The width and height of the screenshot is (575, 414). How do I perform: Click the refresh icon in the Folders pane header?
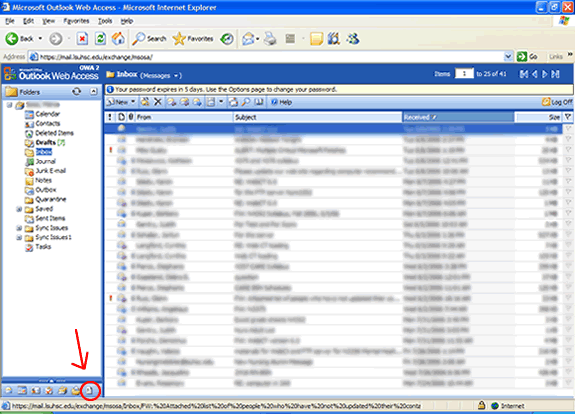pyautogui.click(x=76, y=91)
